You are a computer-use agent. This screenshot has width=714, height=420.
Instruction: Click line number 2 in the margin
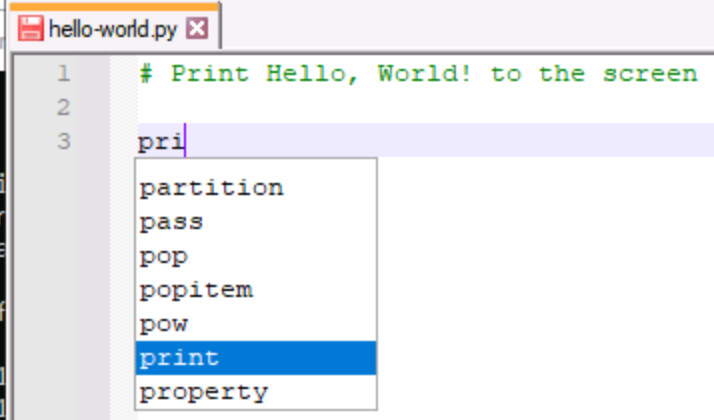64,108
